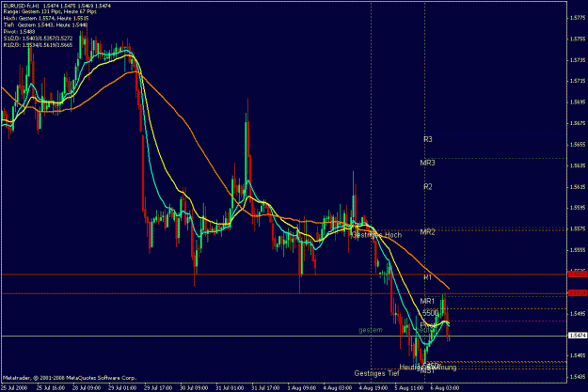Image resolution: width=588 pixels, height=392 pixels.
Task: Click the Metatrader MetaQuotes copyright text
Action: click(x=70, y=378)
